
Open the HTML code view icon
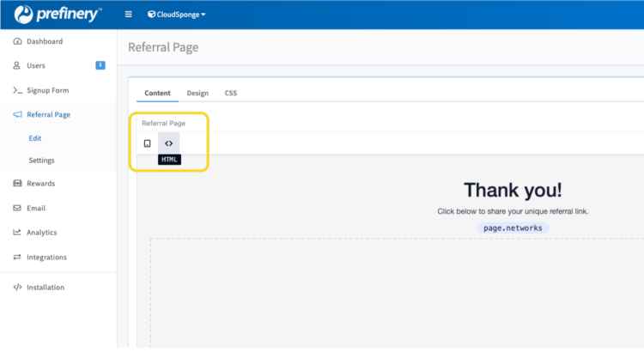point(169,143)
